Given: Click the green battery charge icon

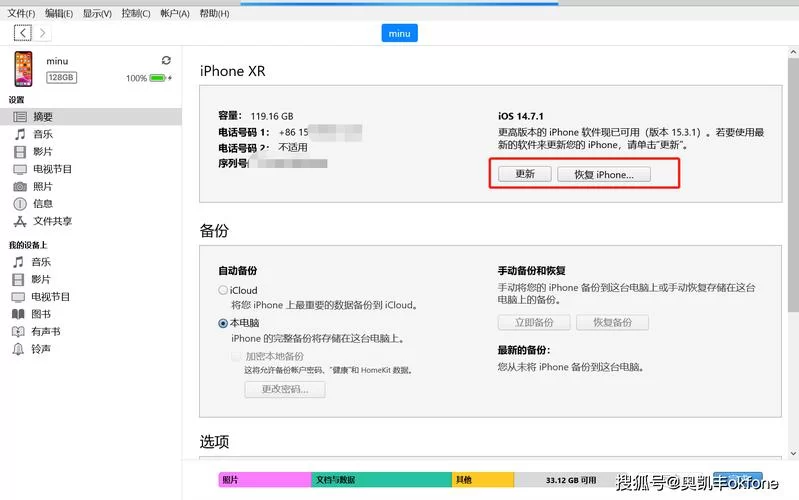Looking at the screenshot, I should [158, 78].
